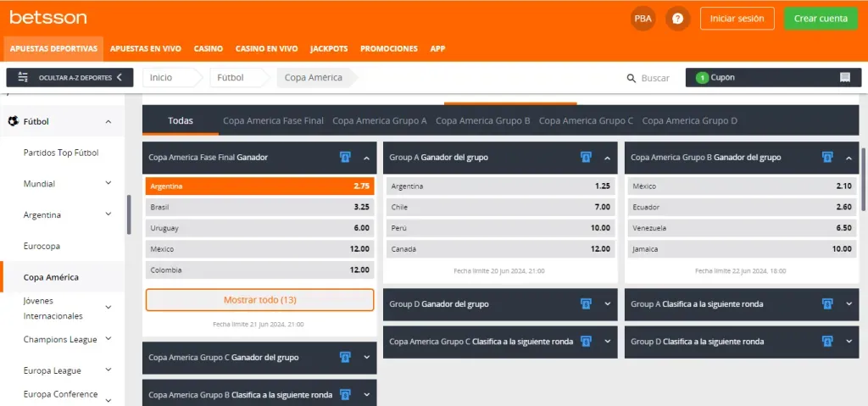This screenshot has width=868, height=406.
Task: Expand the Mundial sidebar category
Action: (x=108, y=184)
